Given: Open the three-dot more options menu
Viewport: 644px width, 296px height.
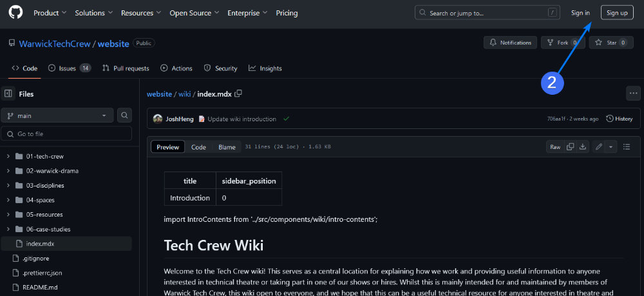Looking at the screenshot, I should (633, 94).
